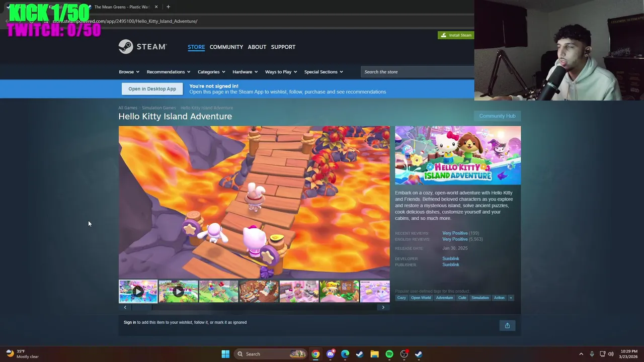Open a new browser tab
This screenshot has width=644, height=362.
click(x=168, y=7)
